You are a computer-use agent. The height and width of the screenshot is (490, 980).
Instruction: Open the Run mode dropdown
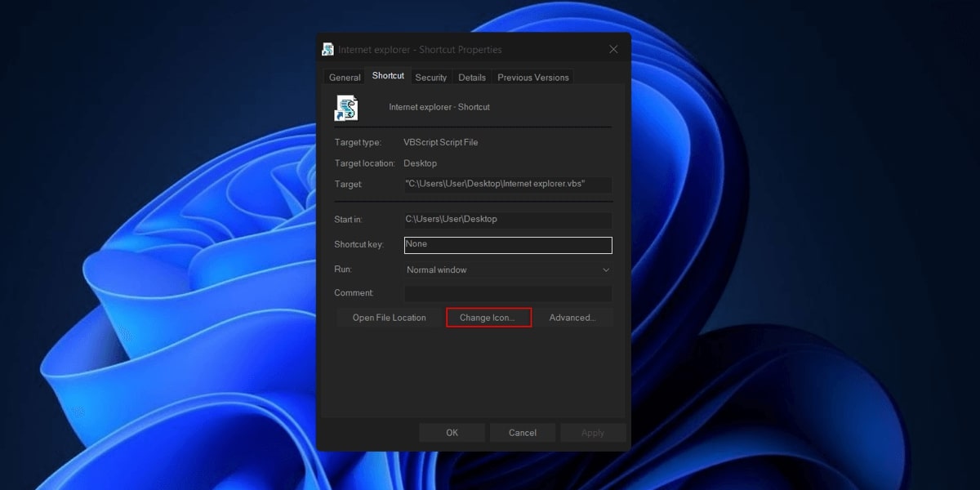605,269
